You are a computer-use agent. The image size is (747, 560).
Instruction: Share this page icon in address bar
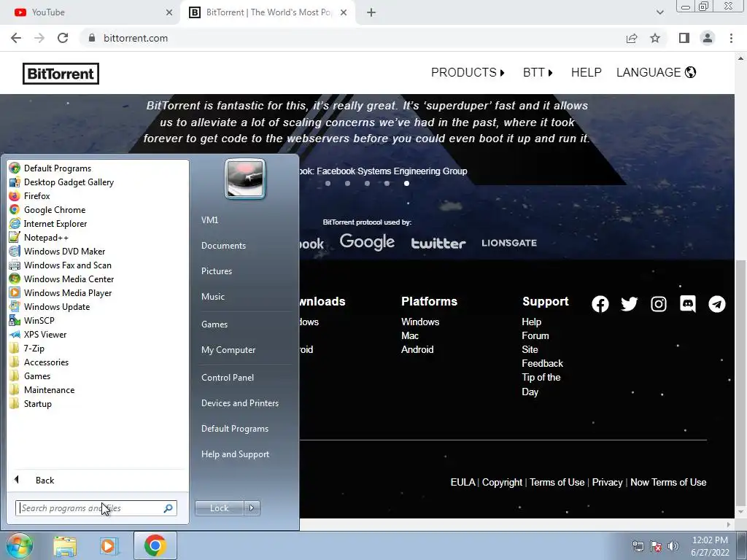[x=632, y=38]
